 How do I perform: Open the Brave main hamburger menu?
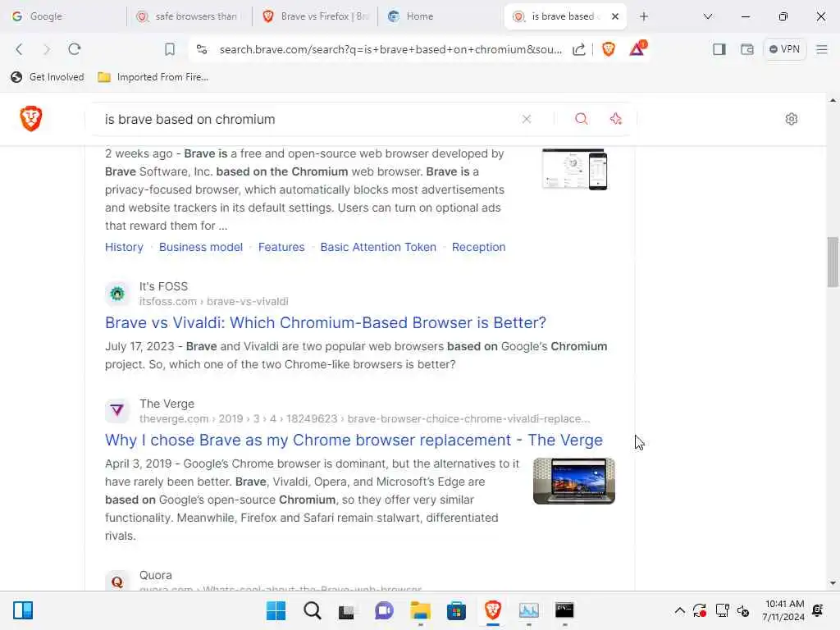pos(822,49)
